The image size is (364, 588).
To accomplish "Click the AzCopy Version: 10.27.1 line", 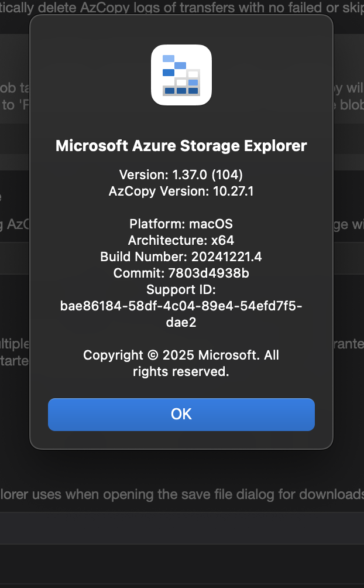I will (x=181, y=192).
